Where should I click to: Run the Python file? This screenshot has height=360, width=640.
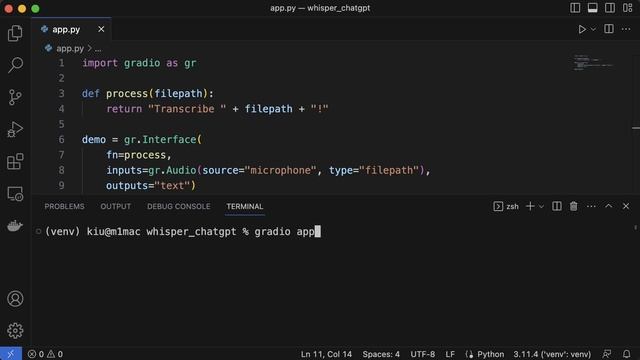click(x=582, y=29)
